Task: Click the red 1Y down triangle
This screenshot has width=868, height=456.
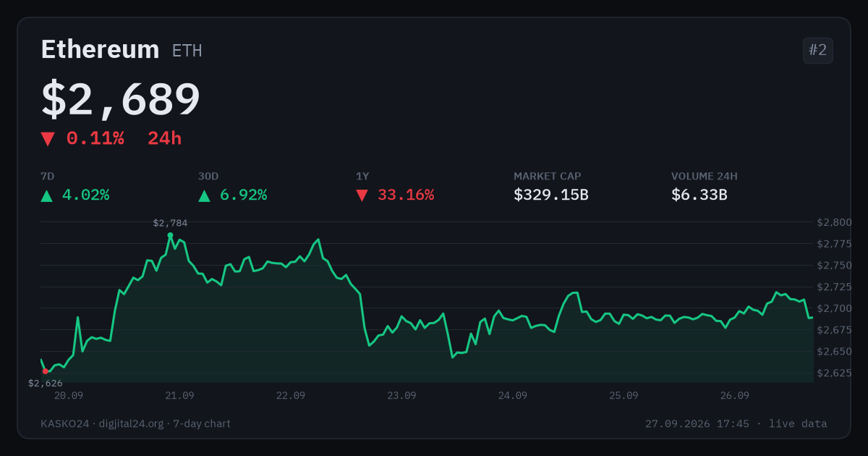Action: click(362, 195)
